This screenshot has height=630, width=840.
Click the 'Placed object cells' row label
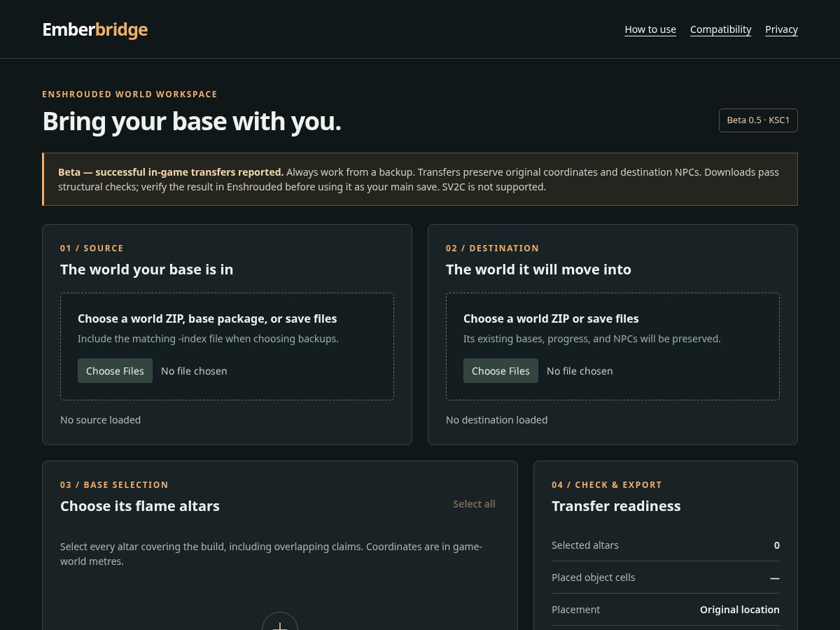[x=594, y=577]
